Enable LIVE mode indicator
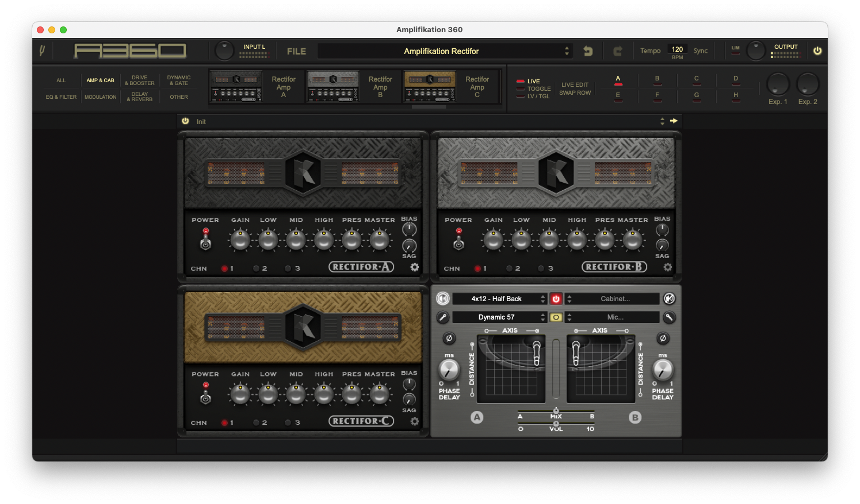Screen dimensions: 860x504 coord(528,82)
